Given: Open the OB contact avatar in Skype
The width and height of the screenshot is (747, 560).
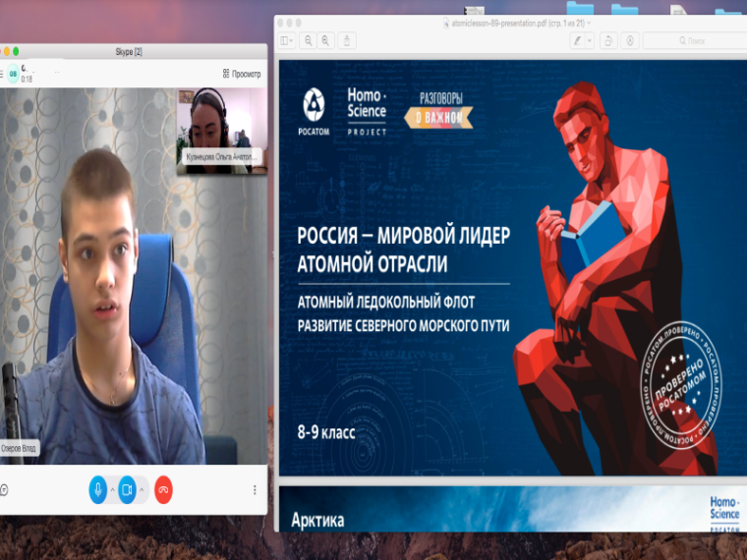Looking at the screenshot, I should (13, 74).
